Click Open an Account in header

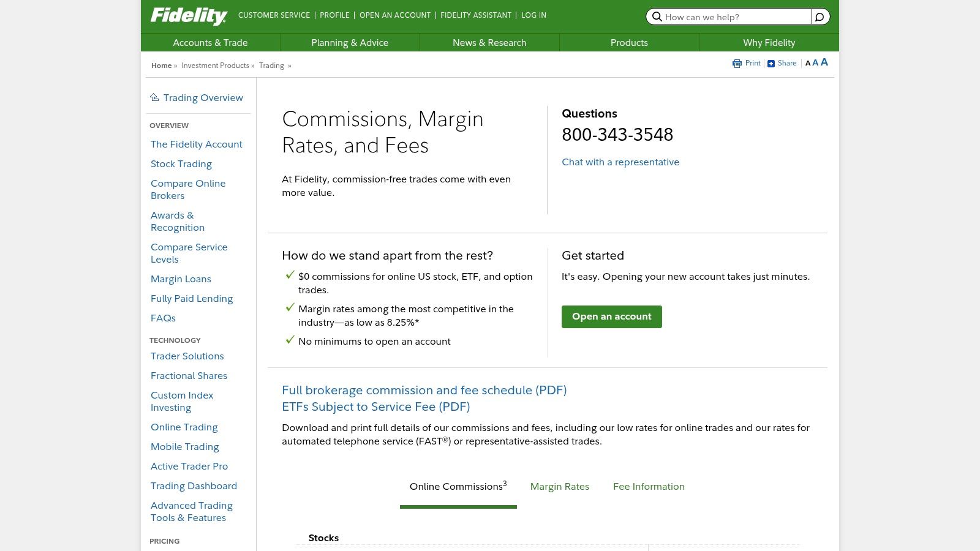pyautogui.click(x=395, y=15)
